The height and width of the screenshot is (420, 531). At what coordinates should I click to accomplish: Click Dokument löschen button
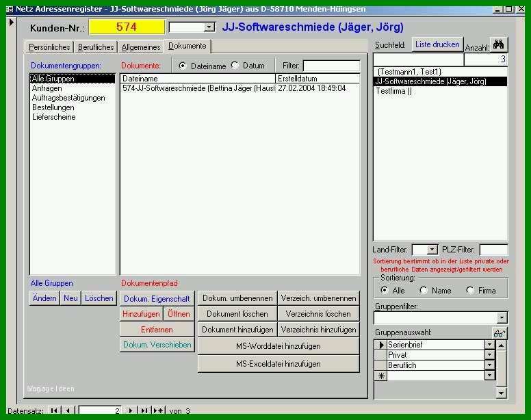(x=237, y=314)
